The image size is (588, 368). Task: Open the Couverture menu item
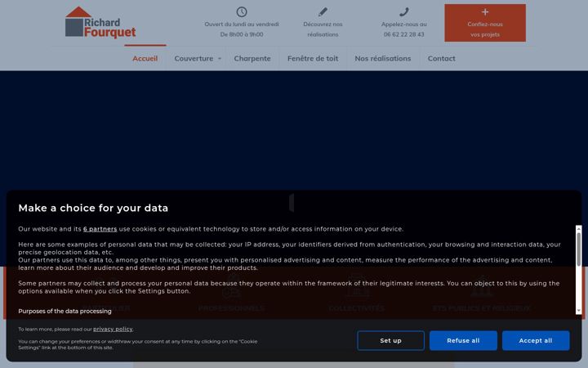coord(194,59)
